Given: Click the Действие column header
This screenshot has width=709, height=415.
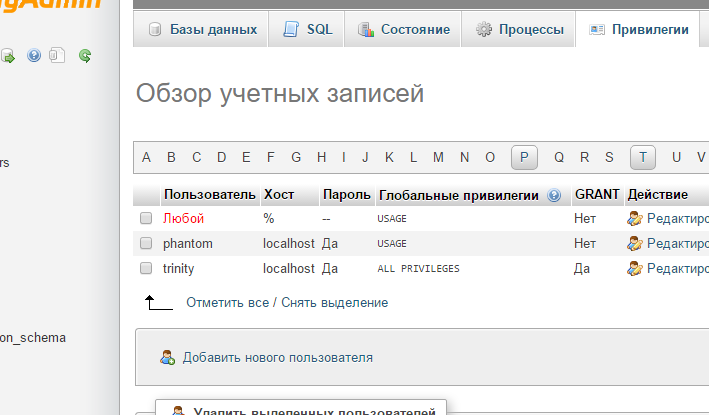Looking at the screenshot, I should [658, 195].
